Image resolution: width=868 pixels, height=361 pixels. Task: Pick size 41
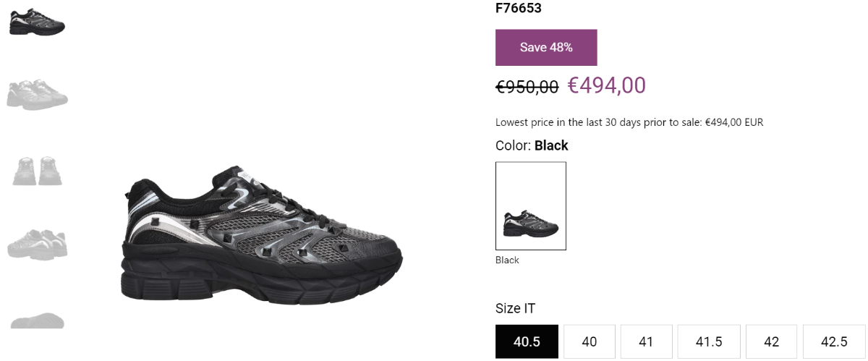pos(646,341)
